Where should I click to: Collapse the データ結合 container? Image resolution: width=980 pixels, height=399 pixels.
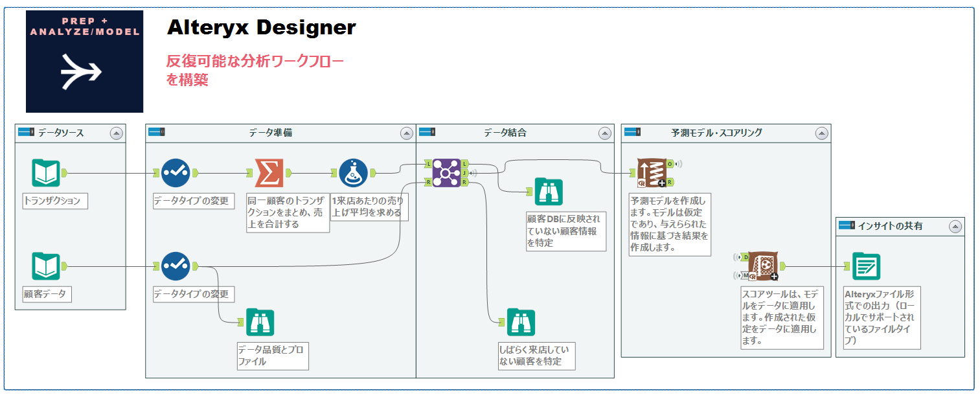605,133
